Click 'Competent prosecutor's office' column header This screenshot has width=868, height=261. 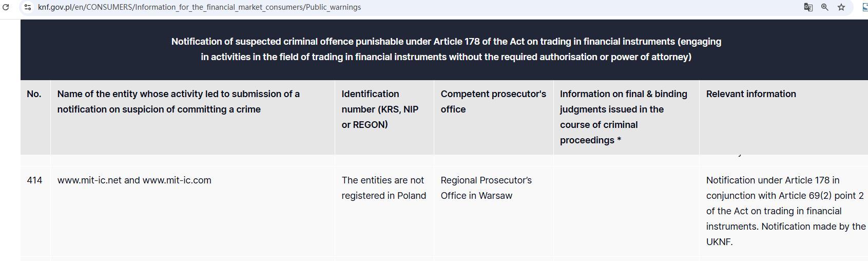coord(493,102)
